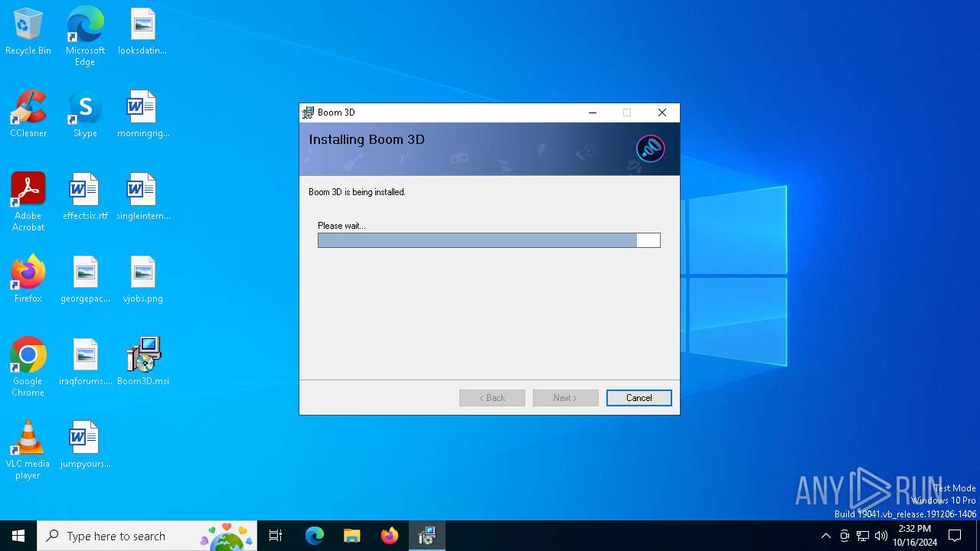This screenshot has width=980, height=551.
Task: Select the Recycle Bin desktop icon
Action: pos(28,32)
